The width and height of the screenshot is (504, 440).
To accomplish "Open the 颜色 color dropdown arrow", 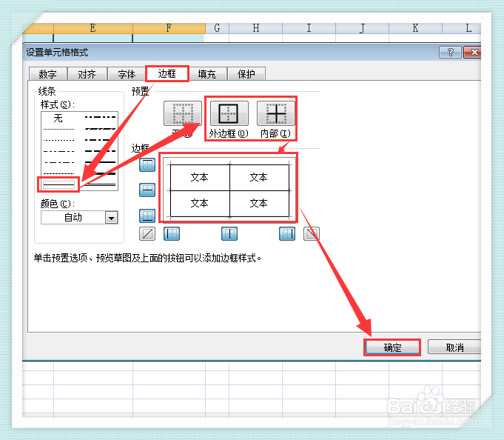I will pos(112,218).
